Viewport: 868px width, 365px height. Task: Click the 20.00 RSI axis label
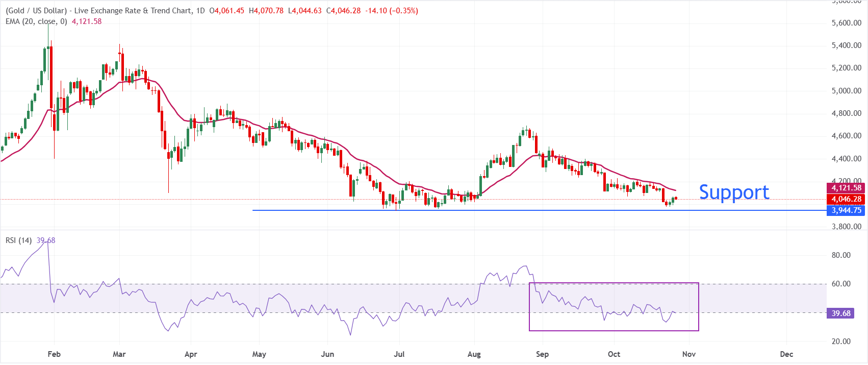tap(841, 342)
